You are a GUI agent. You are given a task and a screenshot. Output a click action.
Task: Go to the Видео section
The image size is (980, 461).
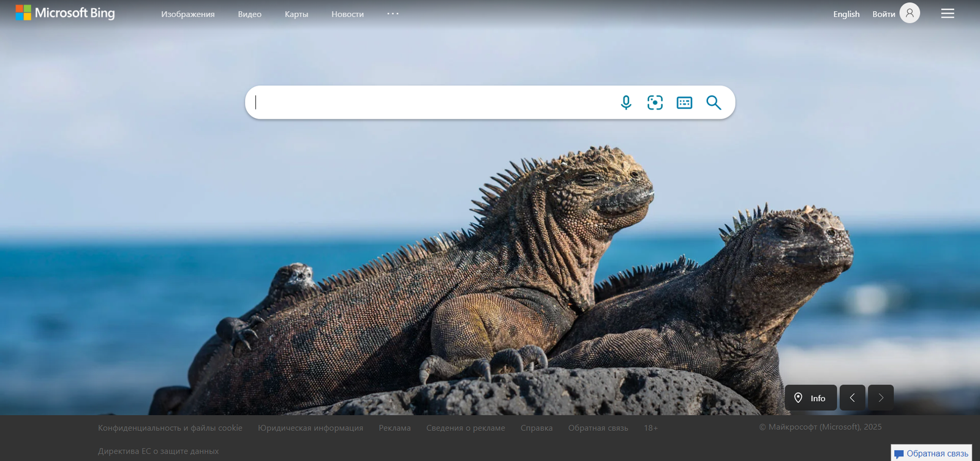[x=249, y=14]
